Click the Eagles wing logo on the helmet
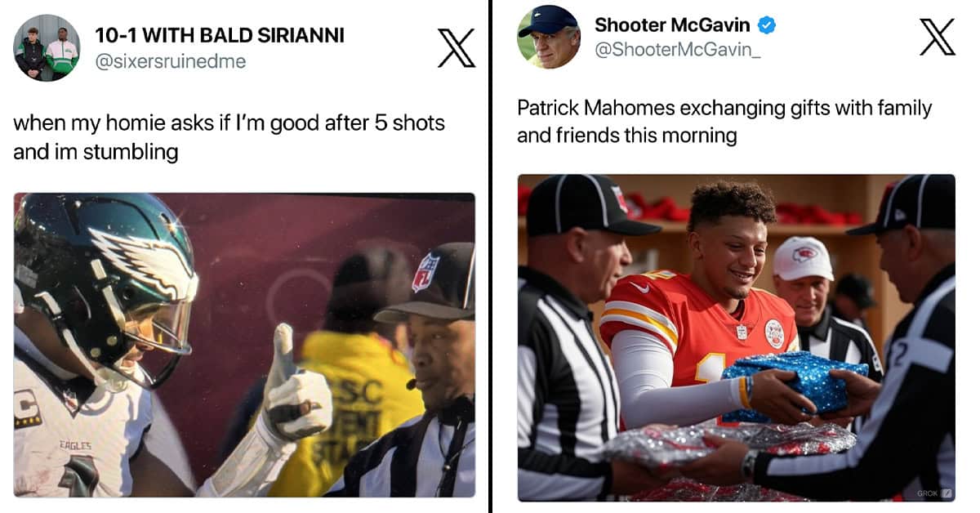This screenshot has width=980, height=513. coord(144,261)
